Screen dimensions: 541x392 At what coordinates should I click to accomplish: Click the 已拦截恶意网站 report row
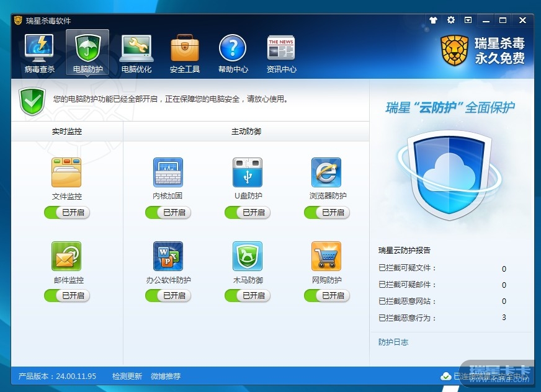coord(442,301)
